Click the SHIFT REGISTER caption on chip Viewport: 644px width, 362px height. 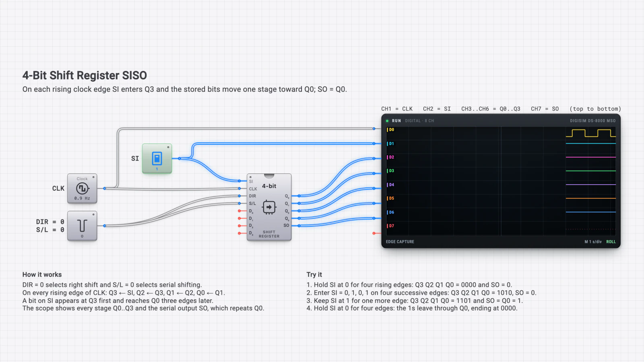coord(269,234)
